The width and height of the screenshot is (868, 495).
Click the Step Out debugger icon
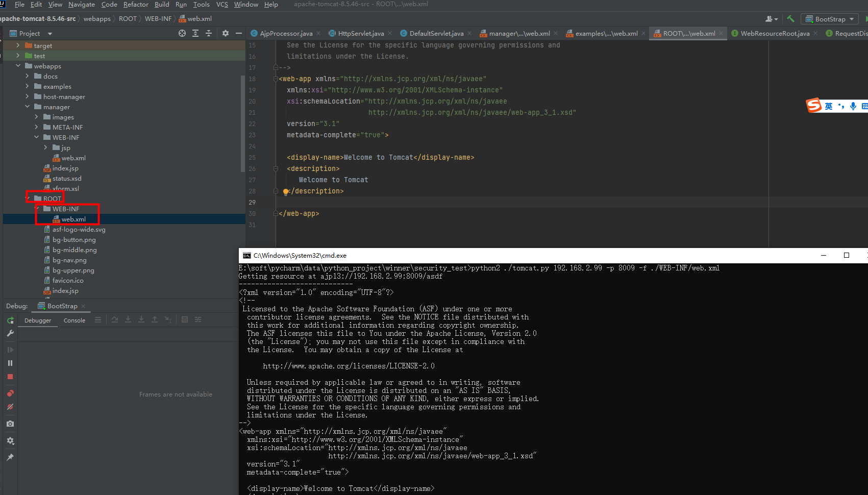click(x=155, y=320)
